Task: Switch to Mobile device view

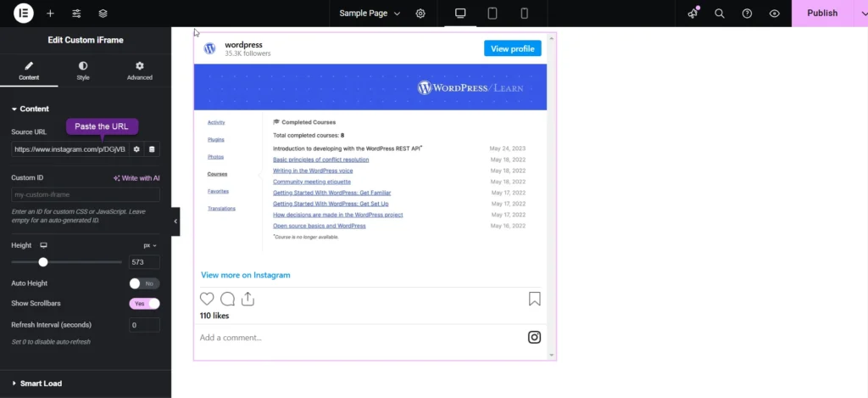Action: pos(524,14)
